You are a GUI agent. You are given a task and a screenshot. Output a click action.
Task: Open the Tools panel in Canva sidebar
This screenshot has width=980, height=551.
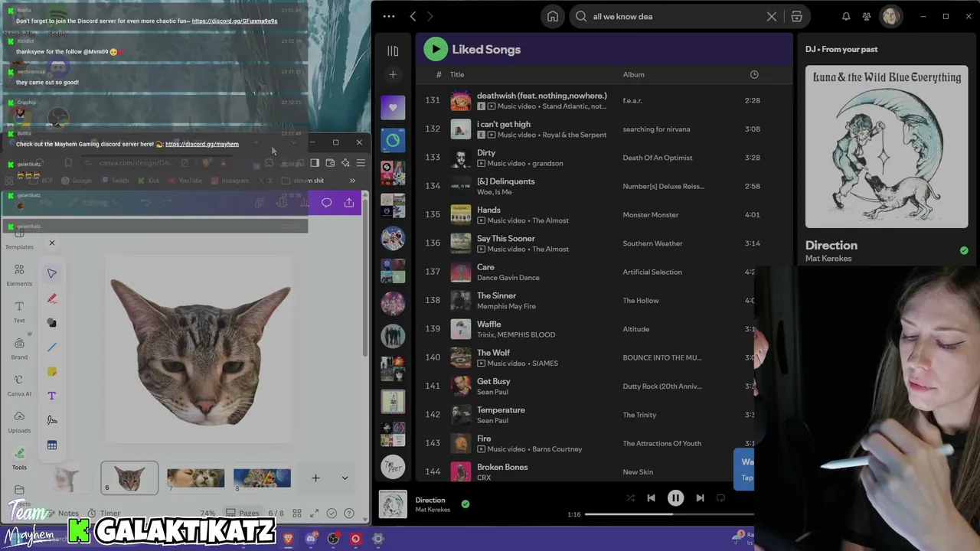(19, 458)
